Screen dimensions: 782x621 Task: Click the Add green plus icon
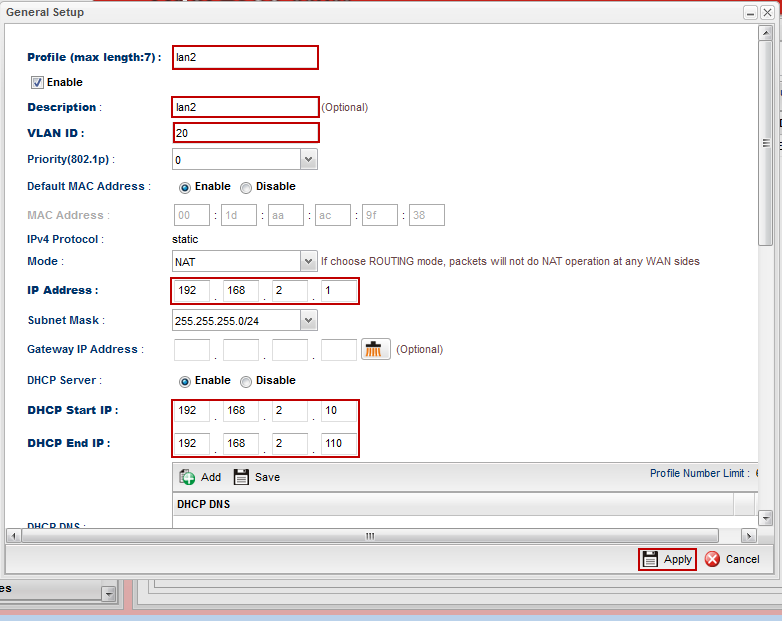pos(187,477)
